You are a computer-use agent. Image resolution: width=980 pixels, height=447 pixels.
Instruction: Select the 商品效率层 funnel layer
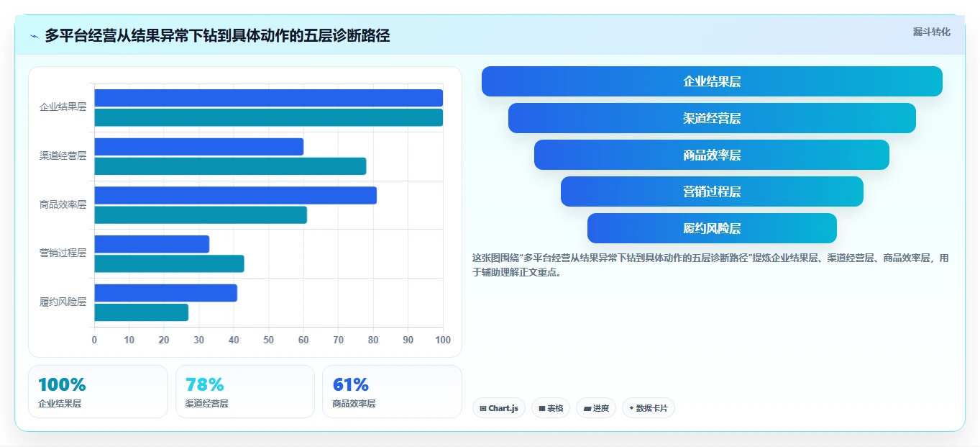point(712,155)
